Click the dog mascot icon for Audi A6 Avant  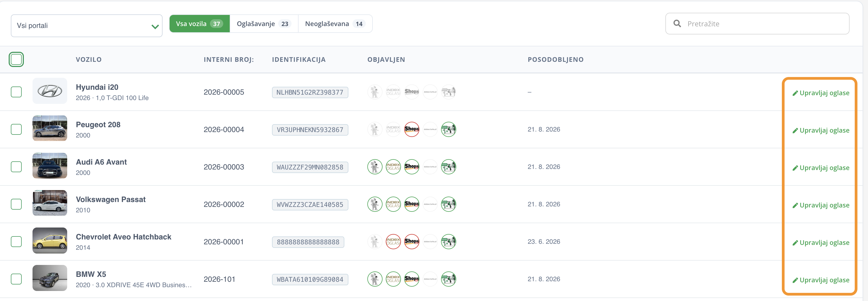coord(375,167)
